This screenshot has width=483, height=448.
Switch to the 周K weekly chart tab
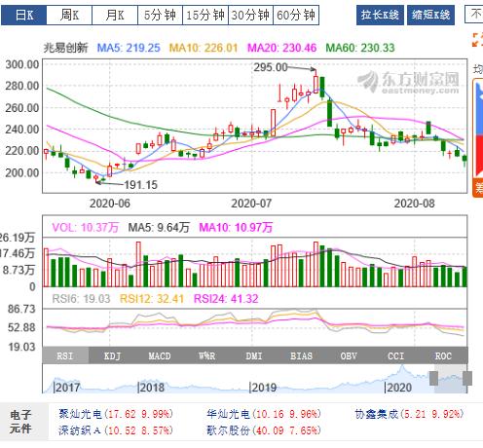pos(69,15)
